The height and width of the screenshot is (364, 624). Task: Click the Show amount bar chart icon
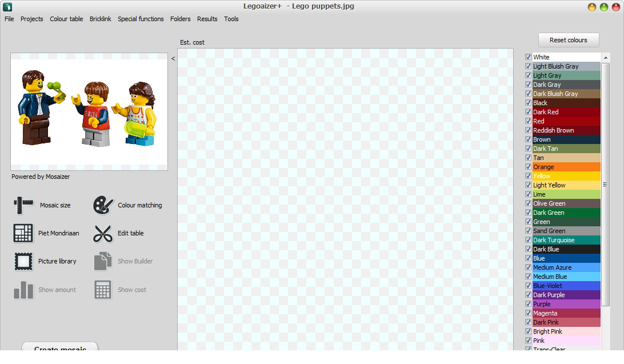click(x=23, y=290)
